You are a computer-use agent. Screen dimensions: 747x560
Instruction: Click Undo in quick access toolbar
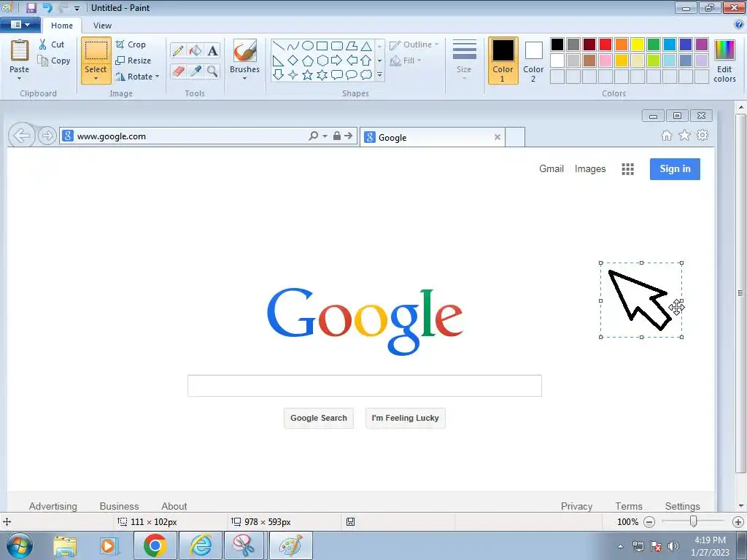click(47, 7)
